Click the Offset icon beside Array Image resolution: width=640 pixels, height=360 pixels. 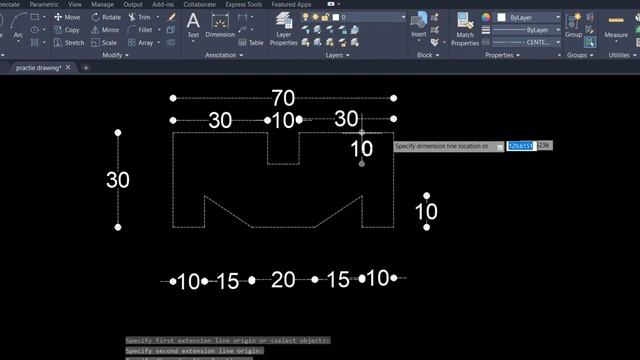click(x=171, y=42)
